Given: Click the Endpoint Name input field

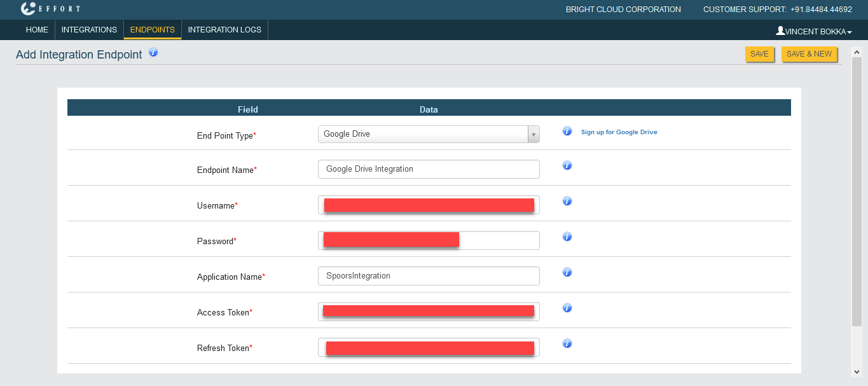Looking at the screenshot, I should click(429, 169).
